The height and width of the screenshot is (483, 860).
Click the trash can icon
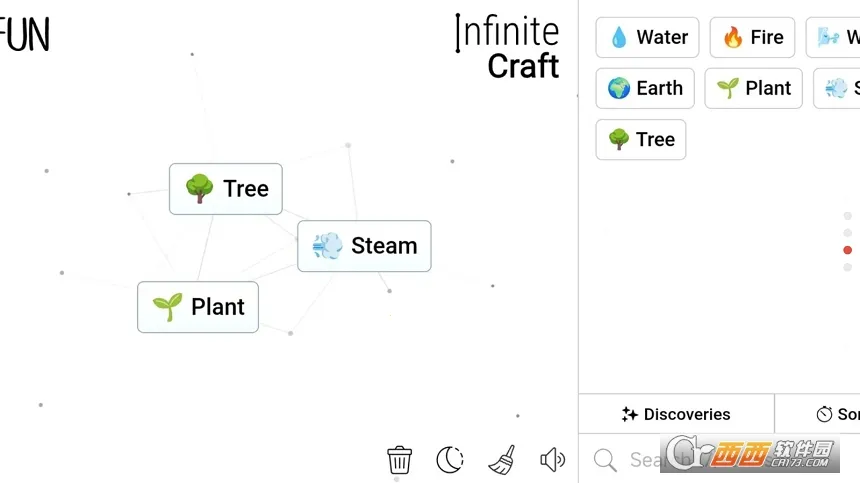pyautogui.click(x=399, y=460)
